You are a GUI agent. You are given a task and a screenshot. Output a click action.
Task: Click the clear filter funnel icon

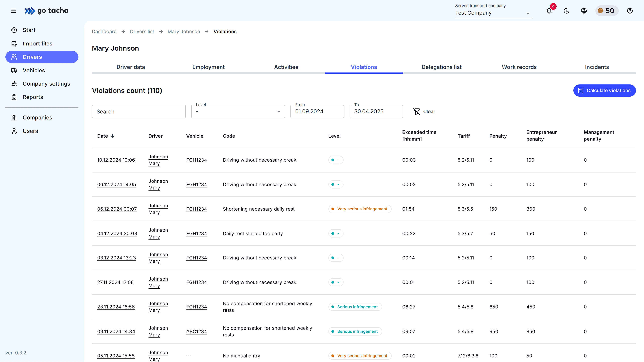tap(416, 111)
